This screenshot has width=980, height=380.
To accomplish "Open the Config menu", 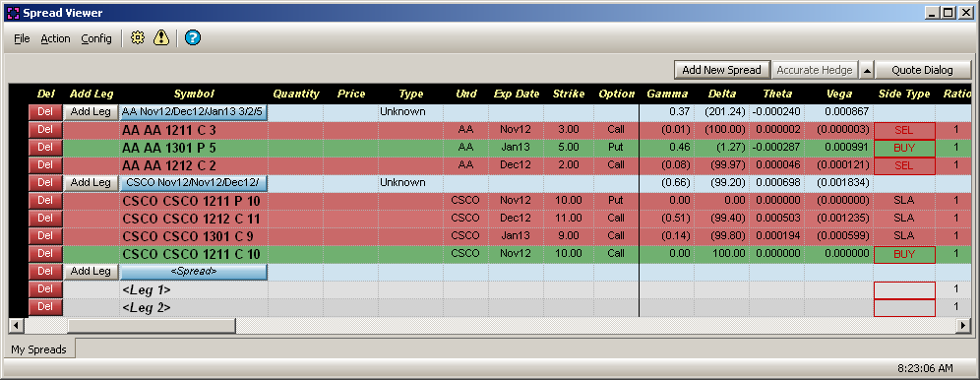I will pos(96,38).
